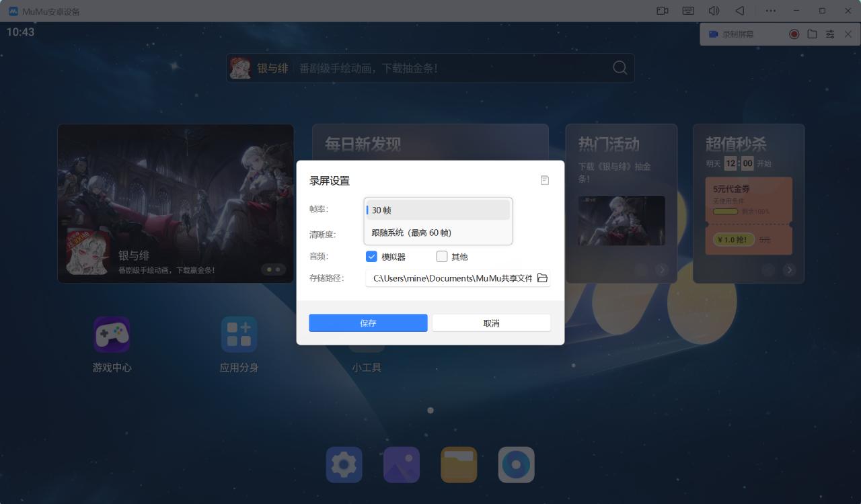861x504 pixels.
Task: Click the notes icon in 录屏设置 dialog header
Action: [x=545, y=180]
